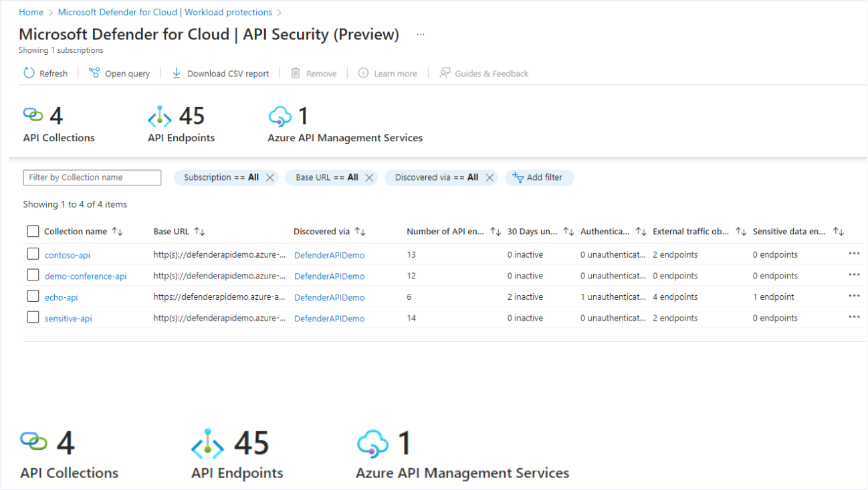Sort by Discovered via column arrows

[x=360, y=232]
